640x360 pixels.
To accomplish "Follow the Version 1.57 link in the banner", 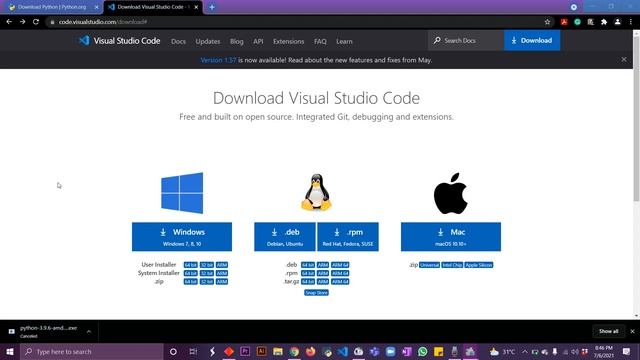I will [218, 60].
